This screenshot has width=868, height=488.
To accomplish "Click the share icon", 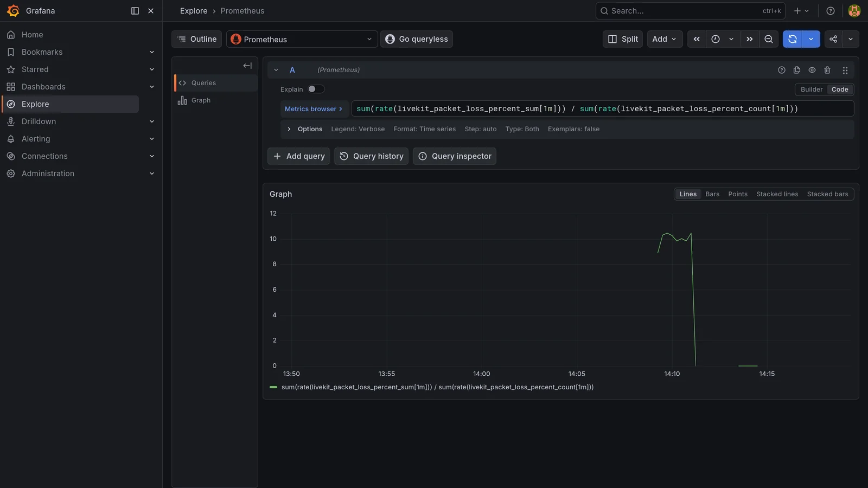I will click(833, 39).
